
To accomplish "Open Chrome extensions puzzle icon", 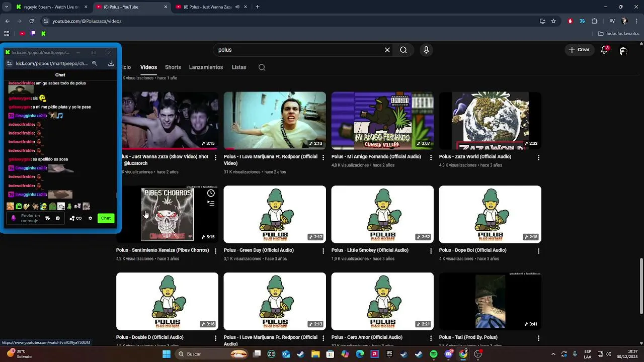I will (x=595, y=21).
